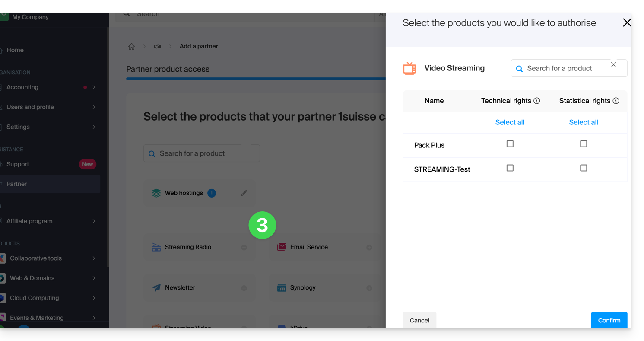Image resolution: width=644 pixels, height=341 pixels.
Task: Click the partner handshake breadcrumb icon
Action: (157, 46)
